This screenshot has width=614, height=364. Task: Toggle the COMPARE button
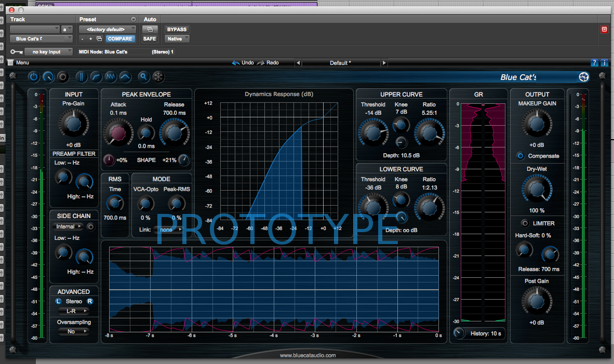point(120,39)
